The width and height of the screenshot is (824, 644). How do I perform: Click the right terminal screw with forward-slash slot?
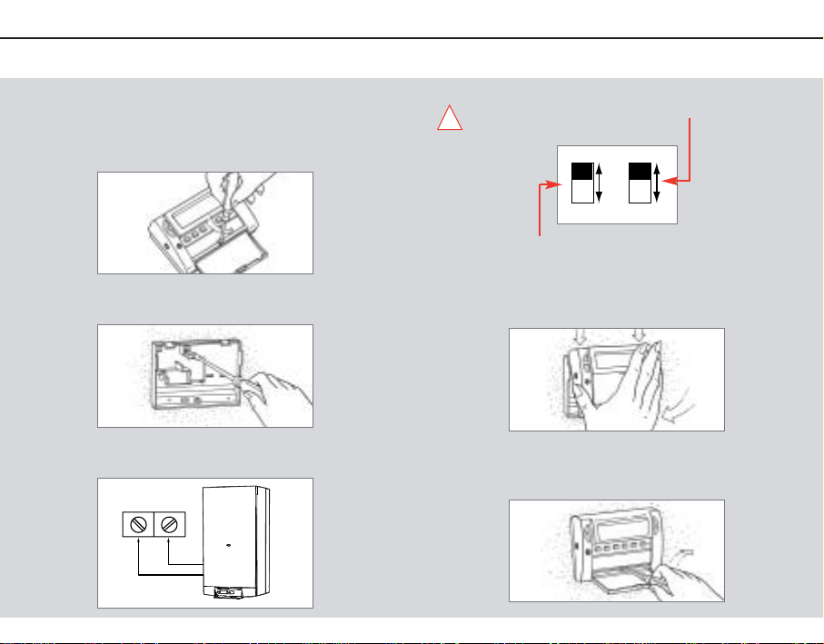pyautogui.click(x=169, y=524)
